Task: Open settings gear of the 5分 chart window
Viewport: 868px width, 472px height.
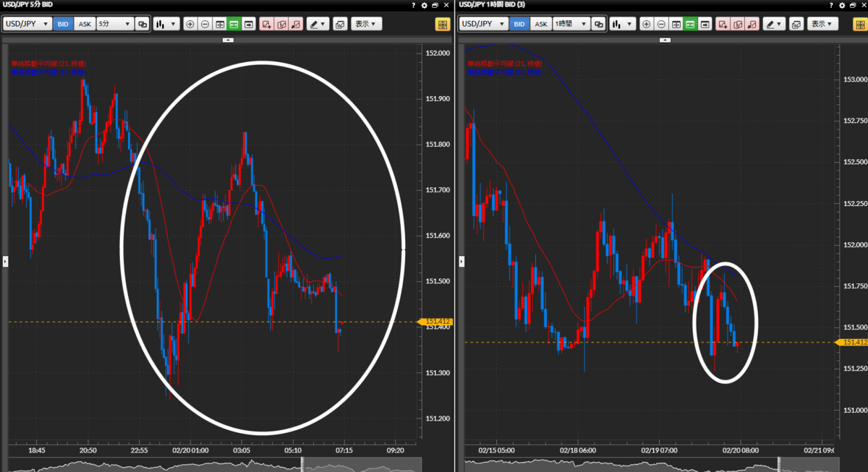Action: pos(425,5)
